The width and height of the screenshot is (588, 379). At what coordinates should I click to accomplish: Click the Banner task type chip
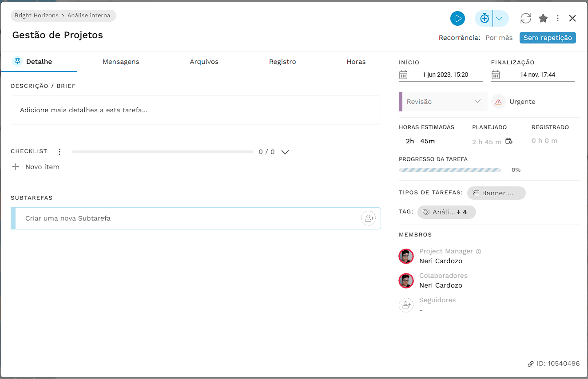pos(497,193)
